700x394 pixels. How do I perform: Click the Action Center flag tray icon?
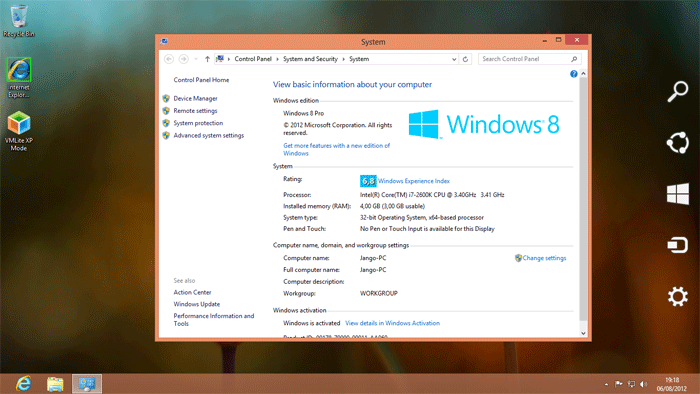(x=618, y=384)
